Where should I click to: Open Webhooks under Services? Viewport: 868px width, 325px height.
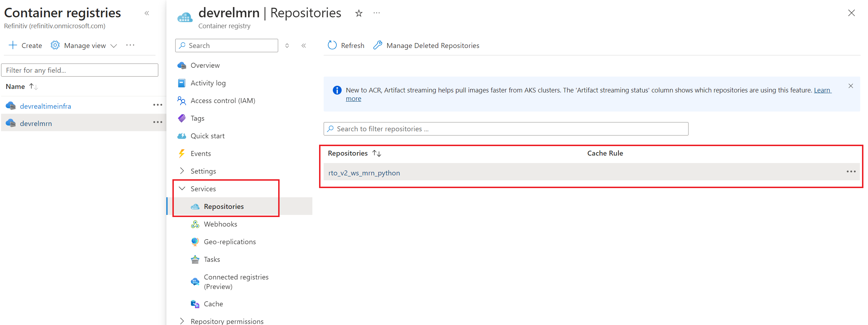point(220,224)
